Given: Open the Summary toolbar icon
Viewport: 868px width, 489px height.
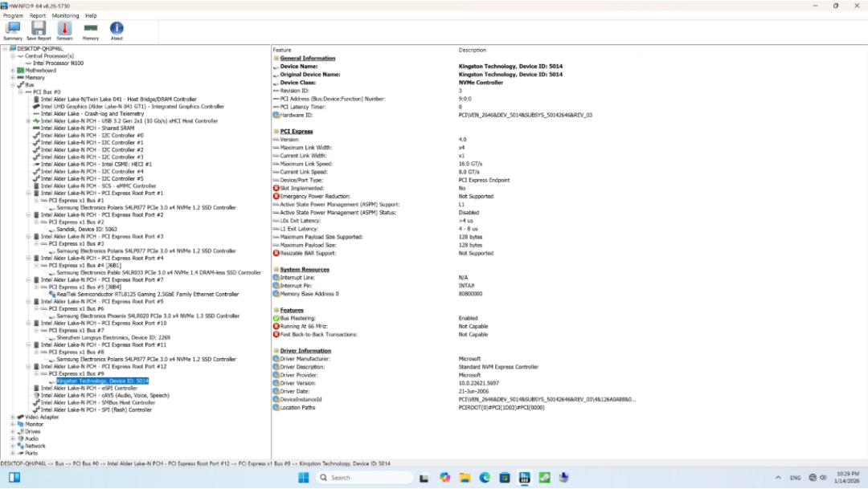Looking at the screenshot, I should tap(13, 31).
